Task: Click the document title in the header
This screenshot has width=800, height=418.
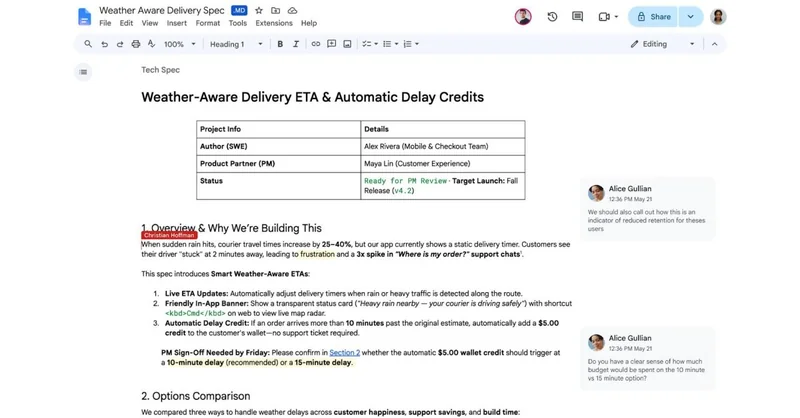Action: 162,10
